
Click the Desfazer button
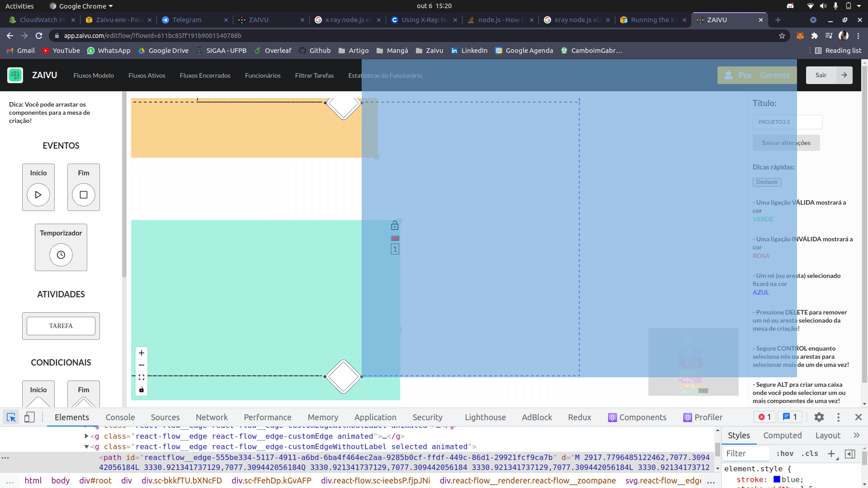(766, 182)
